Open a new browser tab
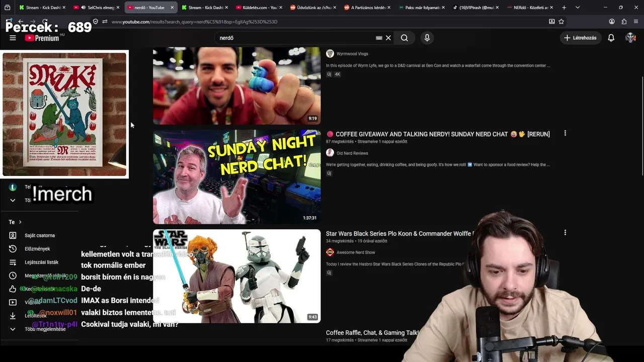 (564, 8)
